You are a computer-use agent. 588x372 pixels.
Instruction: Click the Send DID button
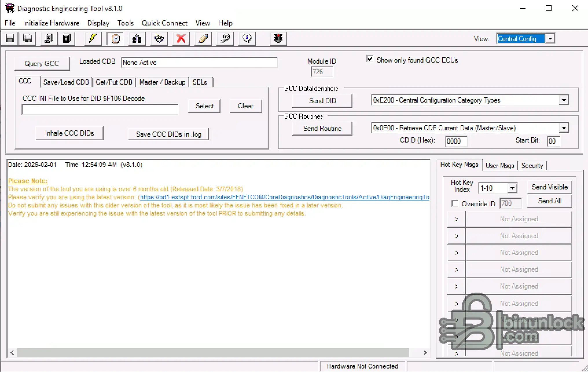pos(322,101)
